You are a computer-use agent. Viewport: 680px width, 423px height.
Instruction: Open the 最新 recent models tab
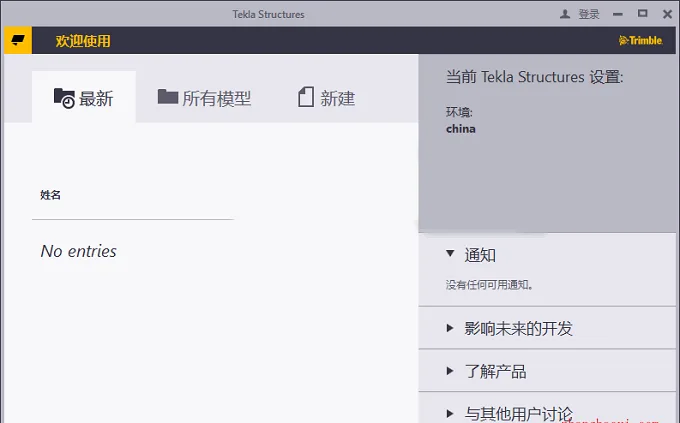[x=84, y=97]
